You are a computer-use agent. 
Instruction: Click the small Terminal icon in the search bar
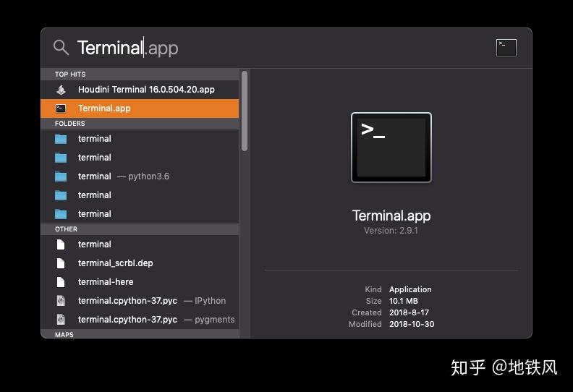506,48
